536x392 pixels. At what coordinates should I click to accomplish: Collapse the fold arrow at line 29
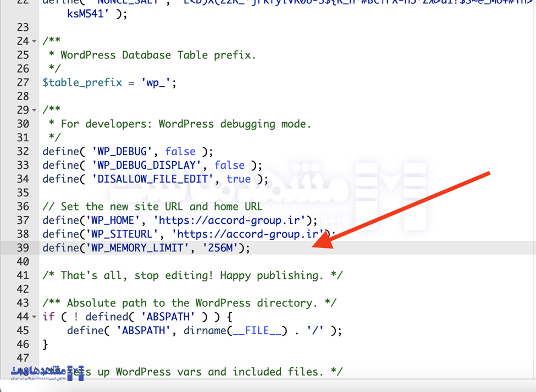tap(34, 111)
